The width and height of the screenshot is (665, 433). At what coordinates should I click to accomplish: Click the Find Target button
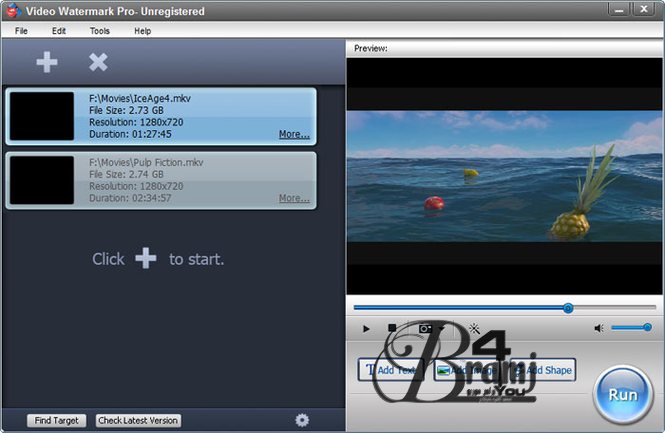point(56,420)
